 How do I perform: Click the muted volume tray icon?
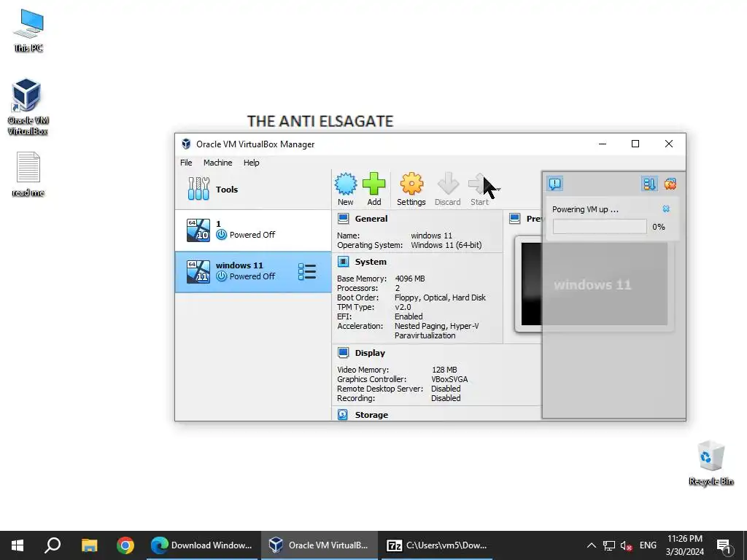click(x=627, y=545)
